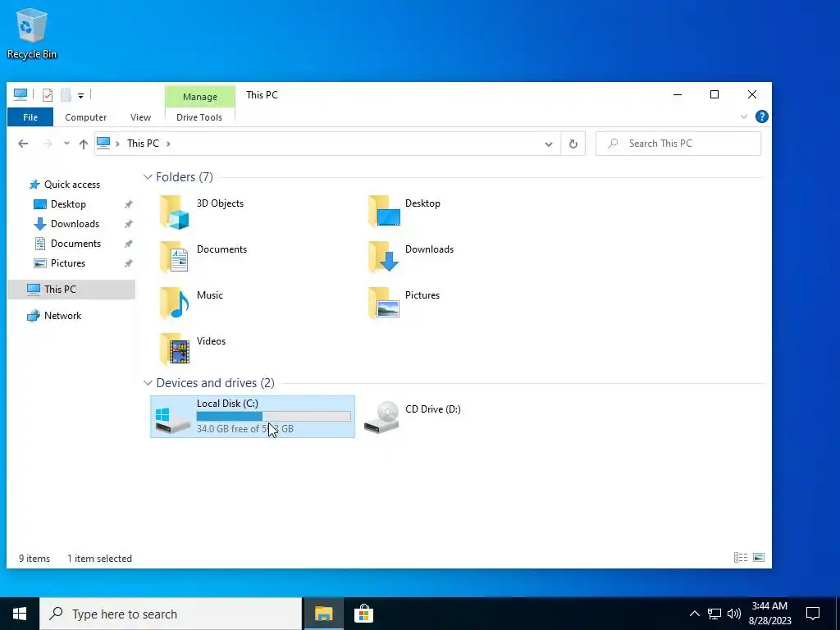Select This PC in the navigation pane

(71, 290)
